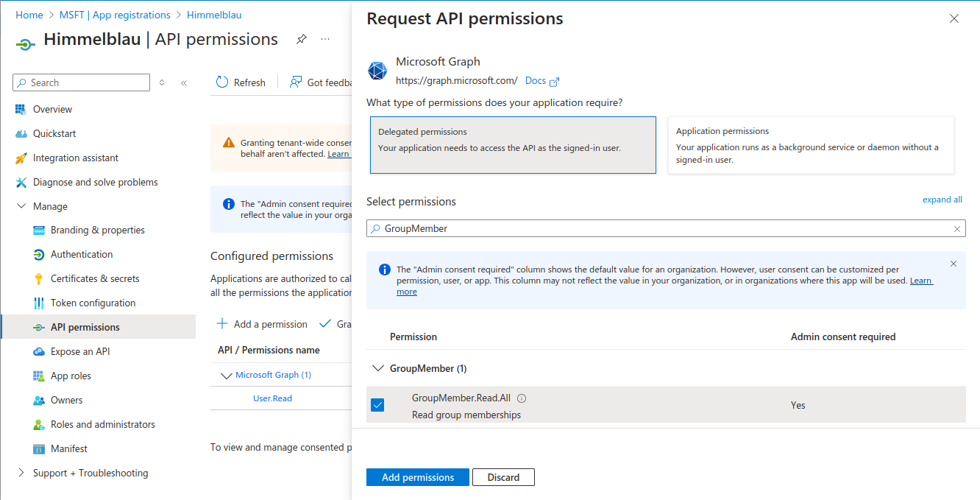Clear the GroupMember search text
Viewport: 980px width, 500px height.
(957, 229)
